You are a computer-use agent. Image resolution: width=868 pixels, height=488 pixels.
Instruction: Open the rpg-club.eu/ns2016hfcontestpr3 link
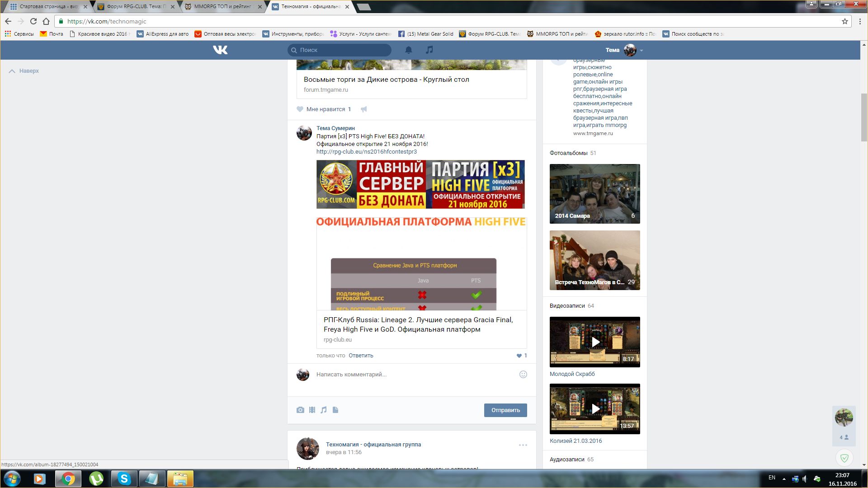(367, 152)
